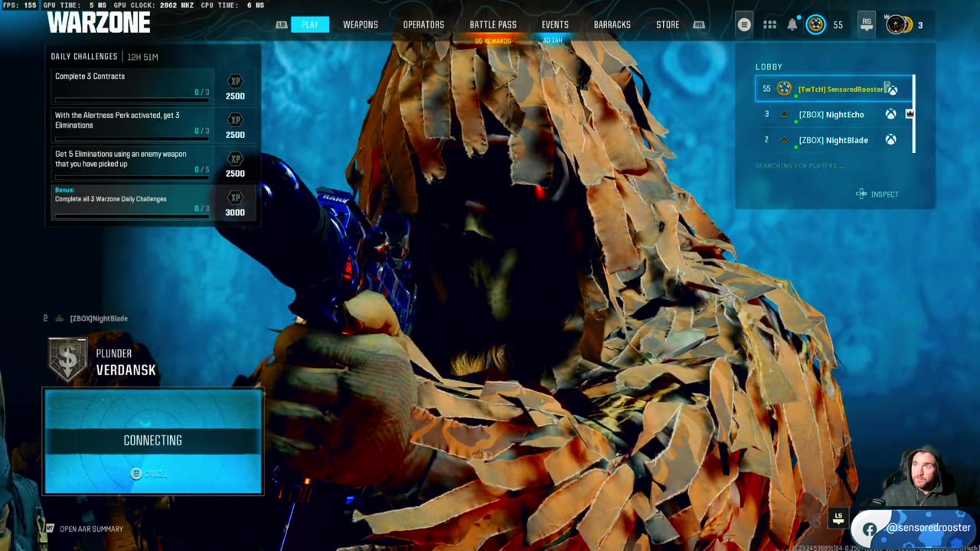
Task: Click the Facebook logo in stream overlay
Action: click(869, 529)
